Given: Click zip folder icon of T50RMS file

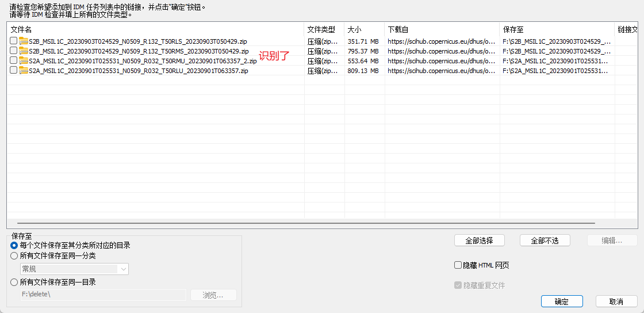Looking at the screenshot, I should coord(24,51).
